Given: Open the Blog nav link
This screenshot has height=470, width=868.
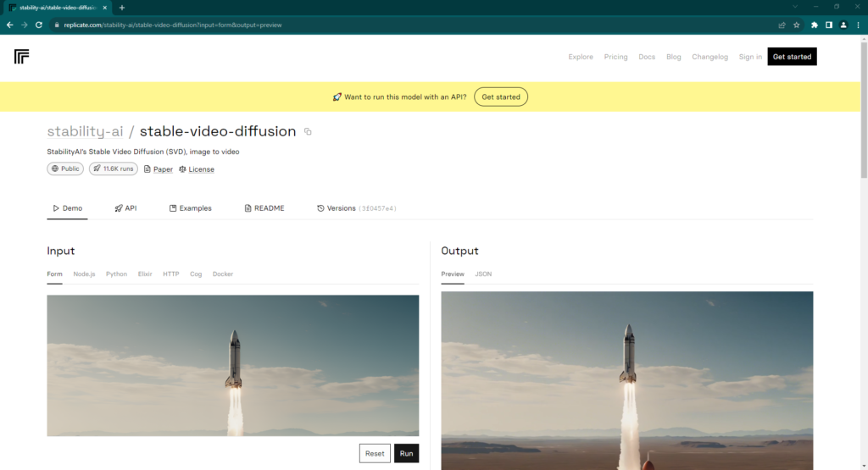Looking at the screenshot, I should (x=674, y=57).
